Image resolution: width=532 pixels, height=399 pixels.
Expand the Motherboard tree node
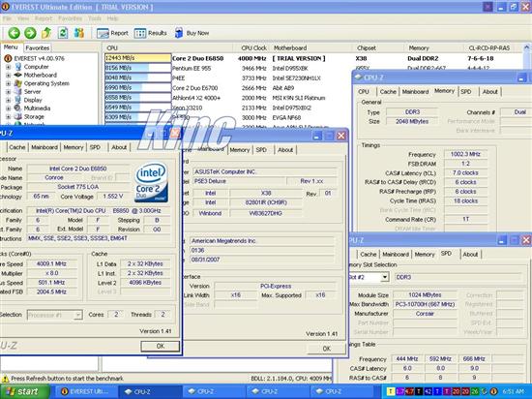9,75
